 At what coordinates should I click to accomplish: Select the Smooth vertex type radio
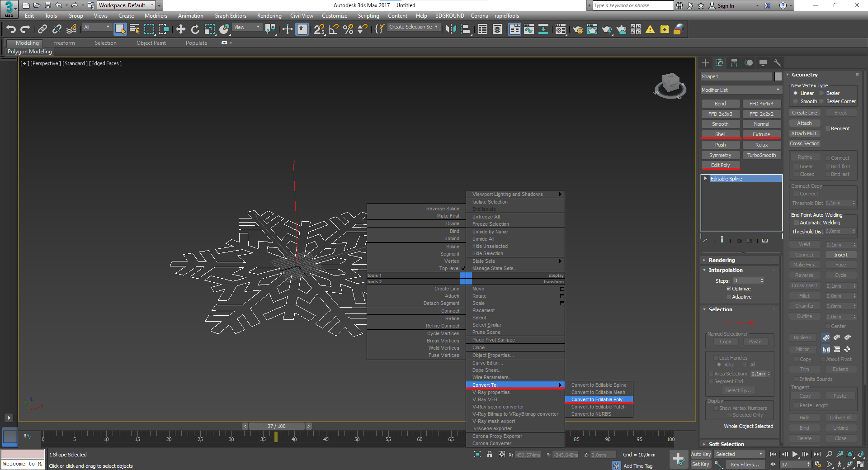(x=796, y=101)
